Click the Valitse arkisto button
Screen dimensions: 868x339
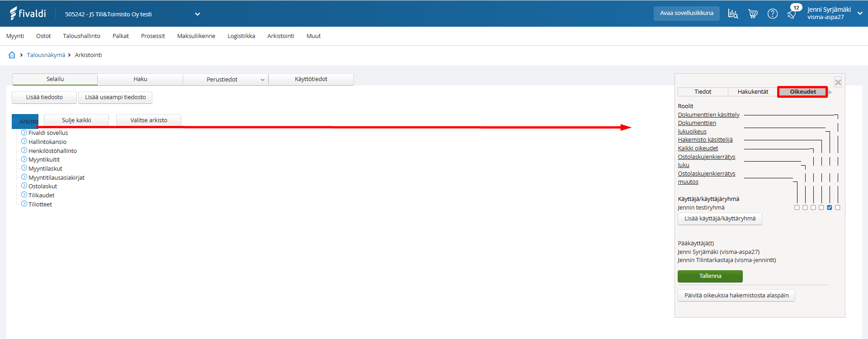pyautogui.click(x=149, y=120)
